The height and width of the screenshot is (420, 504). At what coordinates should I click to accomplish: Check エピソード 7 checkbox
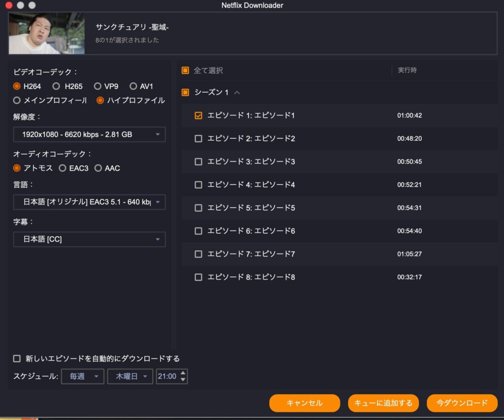point(198,255)
